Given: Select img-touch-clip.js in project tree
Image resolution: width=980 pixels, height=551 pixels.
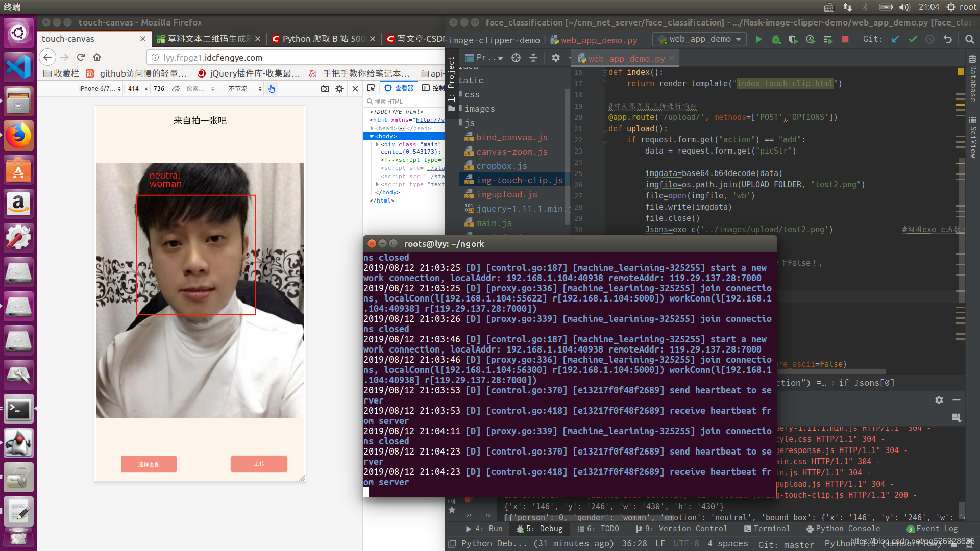Looking at the screenshot, I should click(x=519, y=180).
